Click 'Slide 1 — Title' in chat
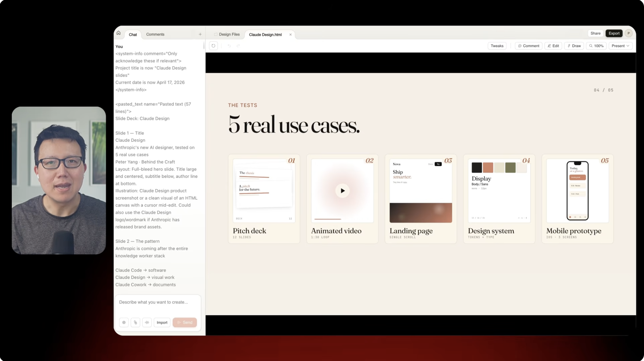644x361 pixels. point(130,133)
